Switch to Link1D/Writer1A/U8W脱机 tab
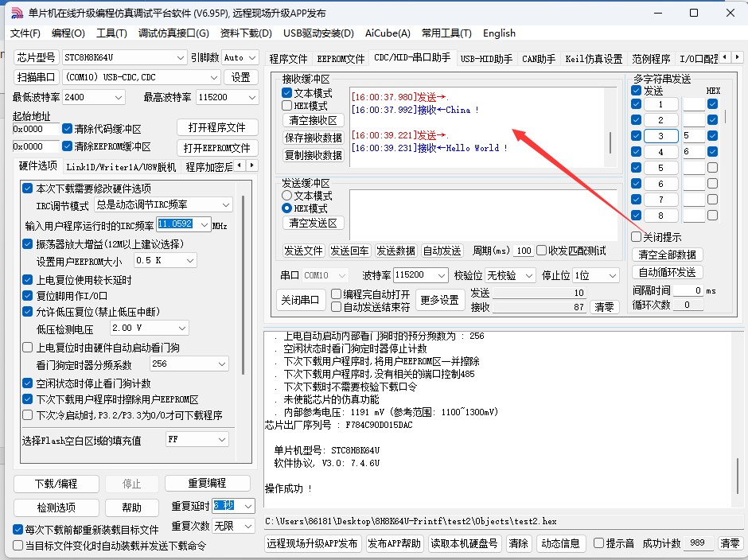The width and height of the screenshot is (748, 560). [121, 167]
